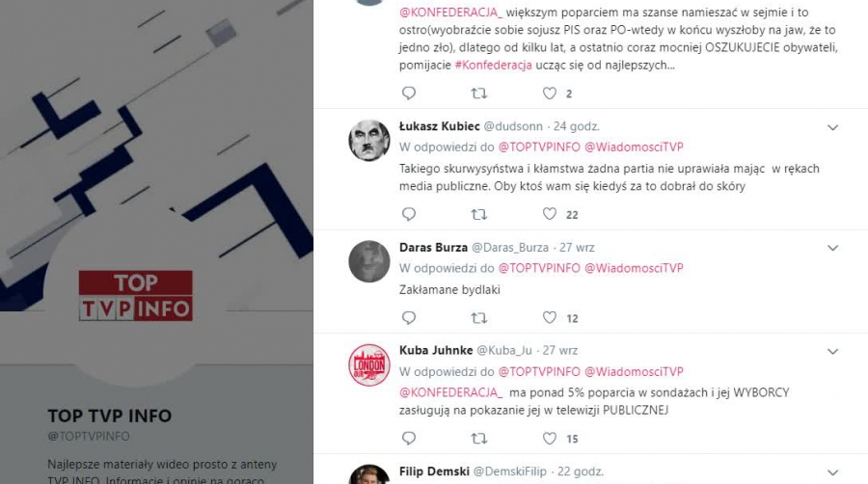Reply icon on top tweet with 2 likes
Image resolution: width=868 pixels, height=484 pixels.
click(x=409, y=93)
